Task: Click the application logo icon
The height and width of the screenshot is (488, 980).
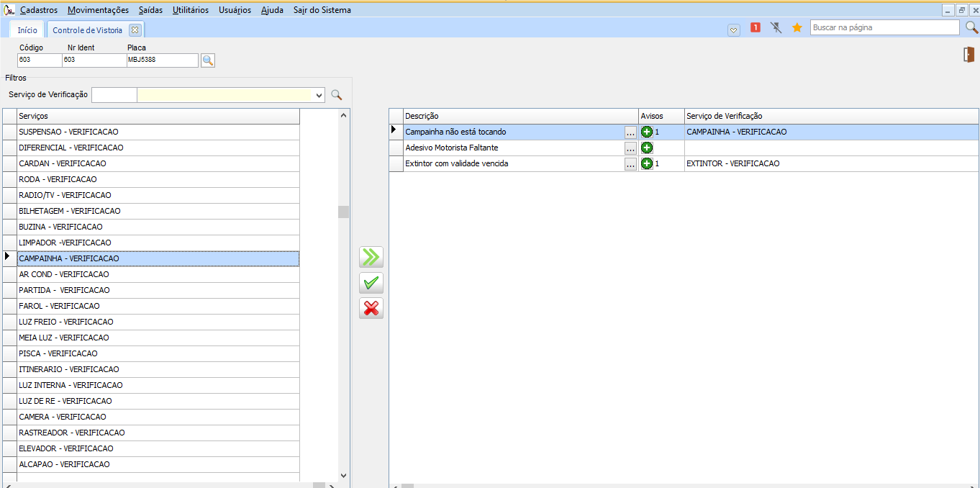Action: click(9, 10)
